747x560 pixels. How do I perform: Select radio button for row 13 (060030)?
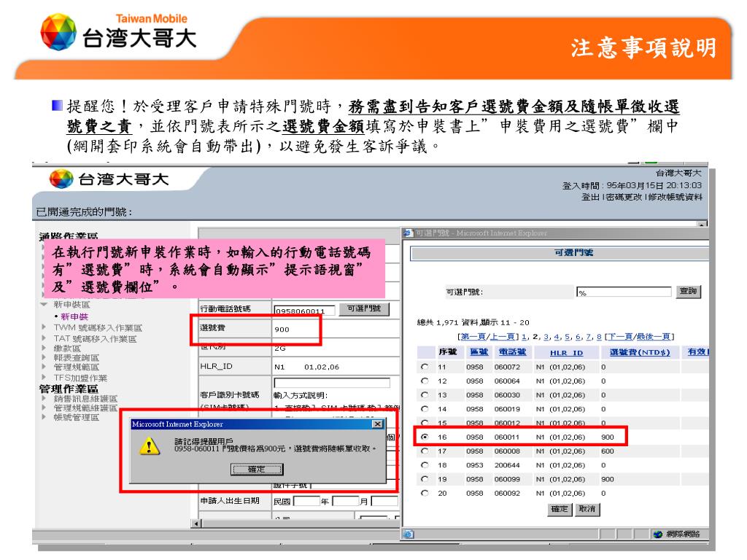(x=425, y=394)
